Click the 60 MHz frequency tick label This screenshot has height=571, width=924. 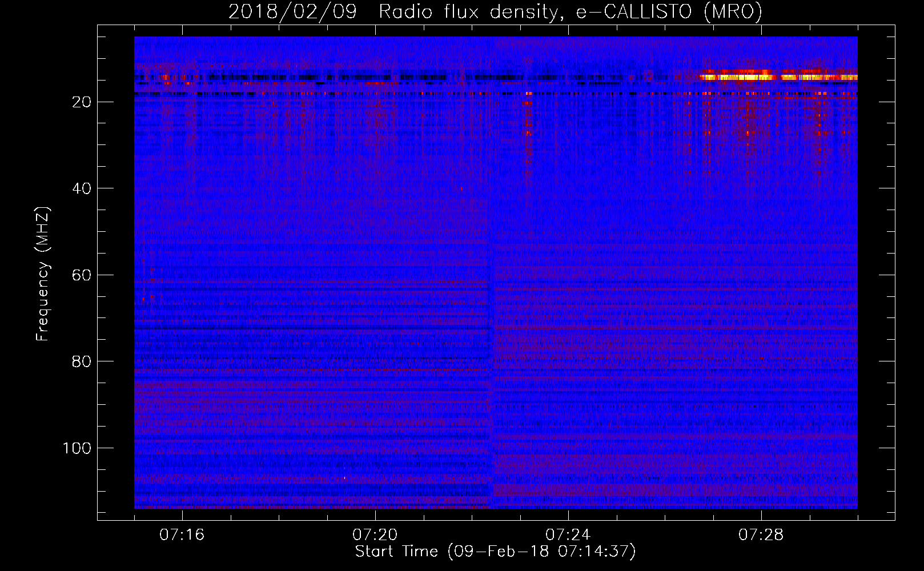82,275
